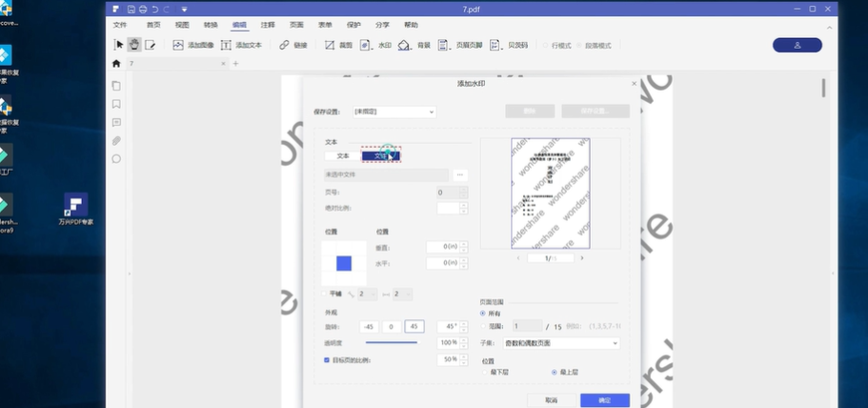Open 子集 odd and even pages dropdown
The width and height of the screenshot is (868, 408).
coord(561,343)
